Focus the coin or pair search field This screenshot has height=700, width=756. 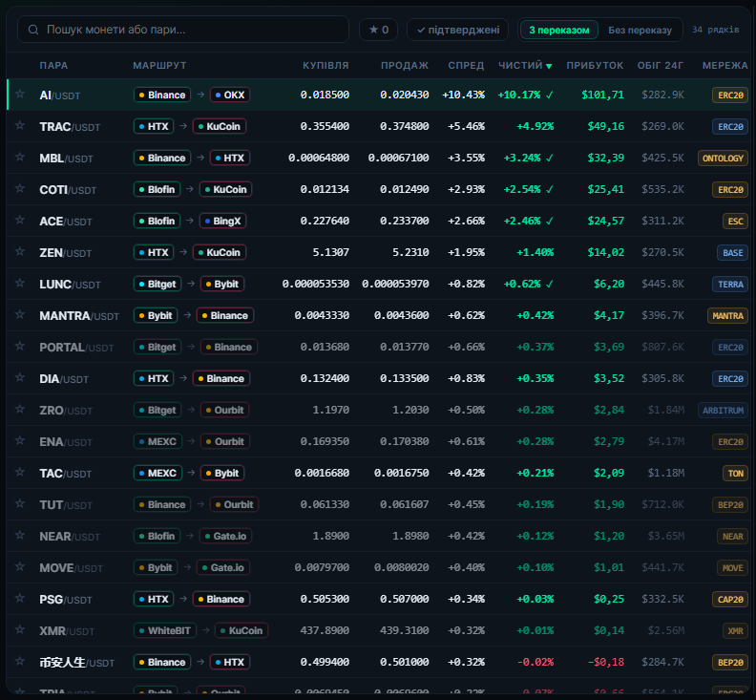(x=183, y=30)
